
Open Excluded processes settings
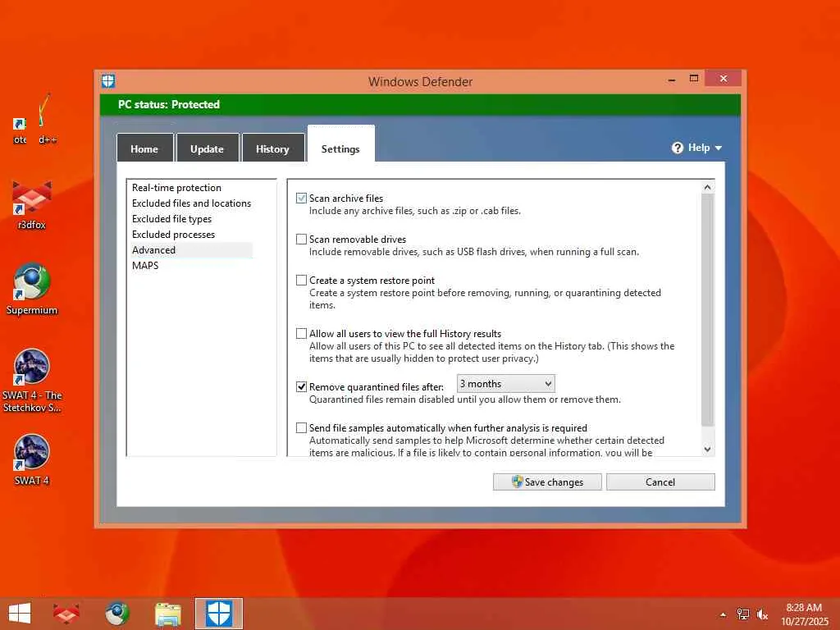coord(173,234)
